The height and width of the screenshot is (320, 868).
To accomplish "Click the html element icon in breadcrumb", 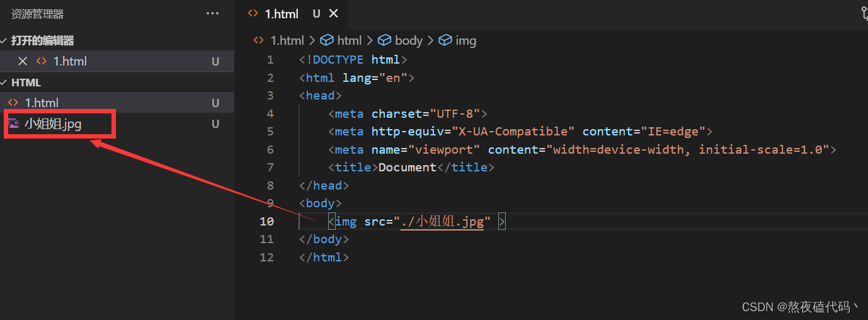I will pyautogui.click(x=327, y=40).
